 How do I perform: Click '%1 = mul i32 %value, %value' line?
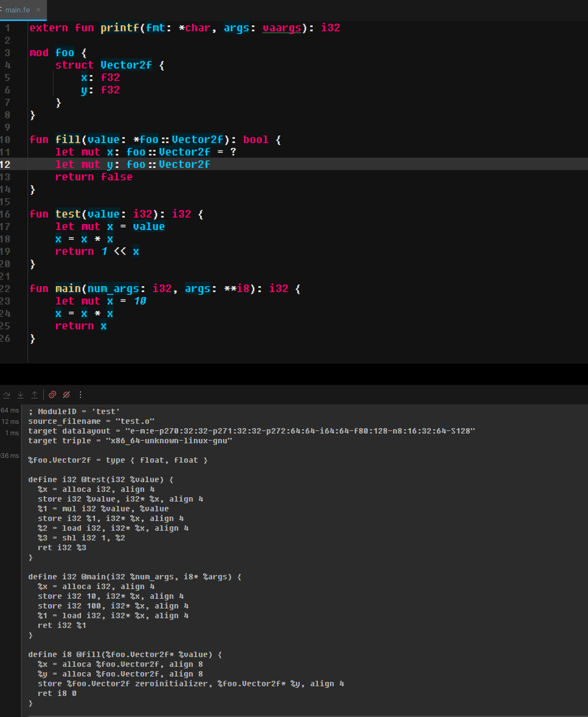103,508
